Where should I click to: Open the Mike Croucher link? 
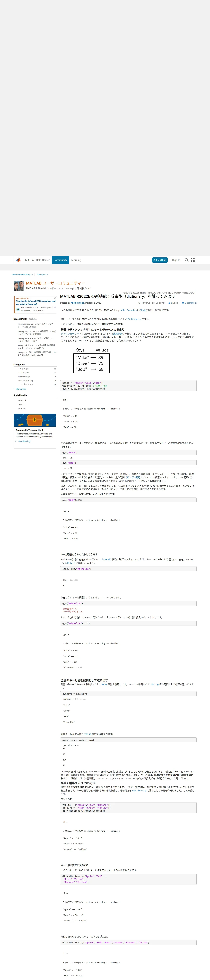129,310
